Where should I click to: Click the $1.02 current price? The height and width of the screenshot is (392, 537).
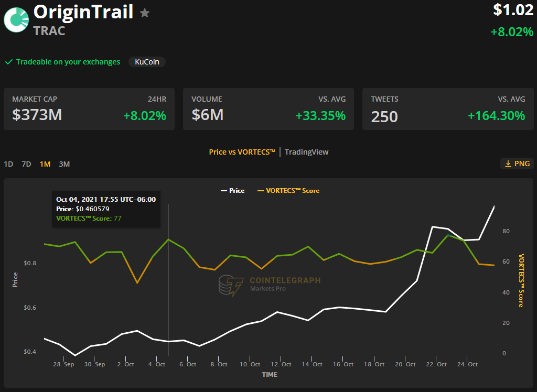pos(513,9)
